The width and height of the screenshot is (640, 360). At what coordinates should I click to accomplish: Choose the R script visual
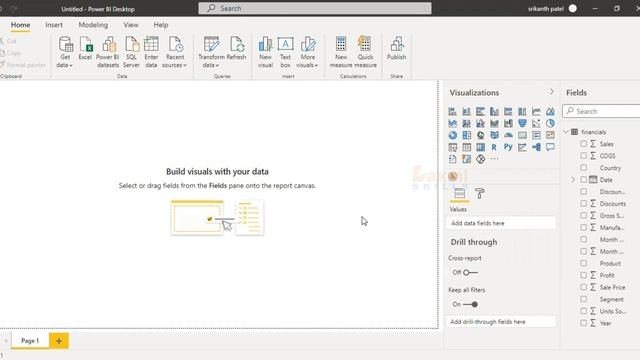(494, 147)
